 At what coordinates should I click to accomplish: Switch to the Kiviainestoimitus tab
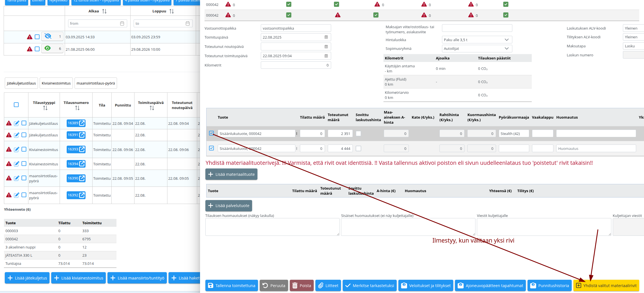coord(56,83)
